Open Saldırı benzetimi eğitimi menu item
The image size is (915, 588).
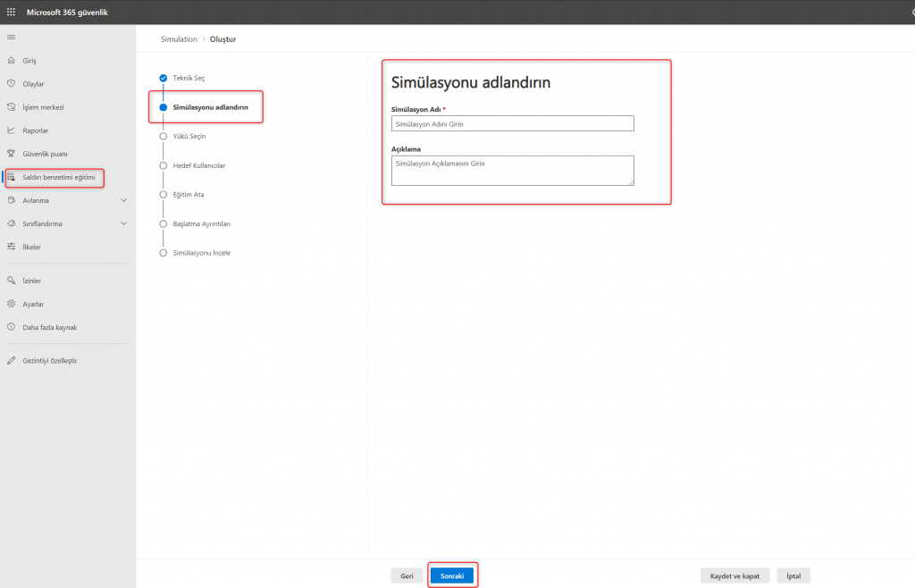pos(58,177)
